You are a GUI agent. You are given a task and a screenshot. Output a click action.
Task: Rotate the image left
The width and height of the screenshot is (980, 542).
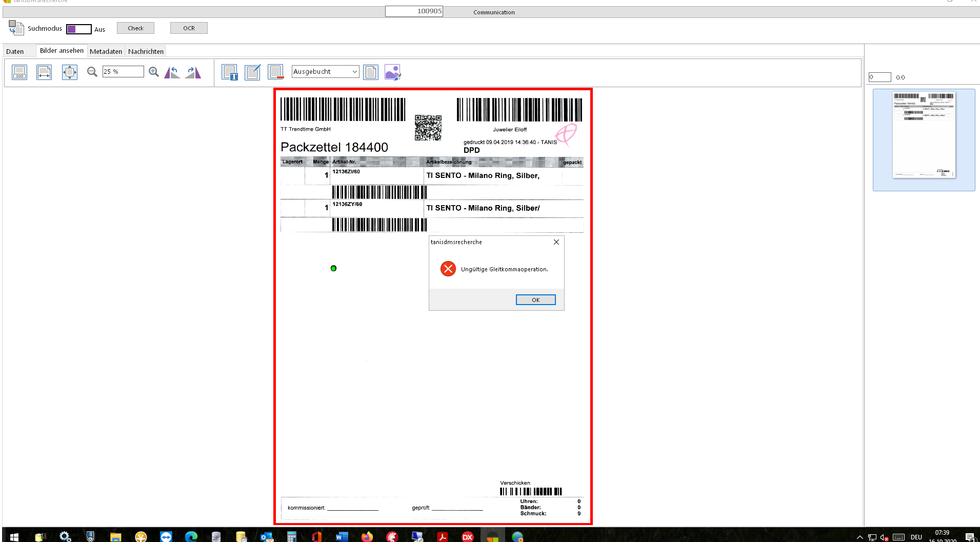172,72
